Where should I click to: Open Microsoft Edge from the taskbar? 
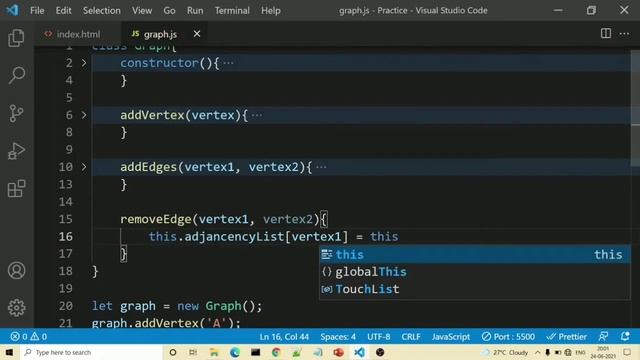tap(235, 352)
